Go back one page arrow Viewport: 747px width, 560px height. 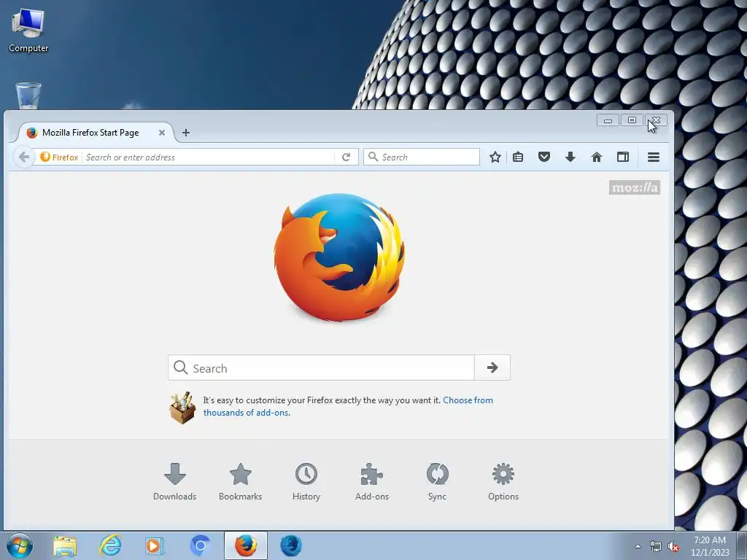24,157
